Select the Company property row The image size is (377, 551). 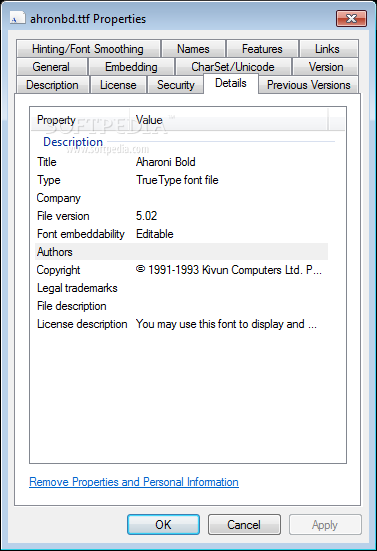[181, 198]
